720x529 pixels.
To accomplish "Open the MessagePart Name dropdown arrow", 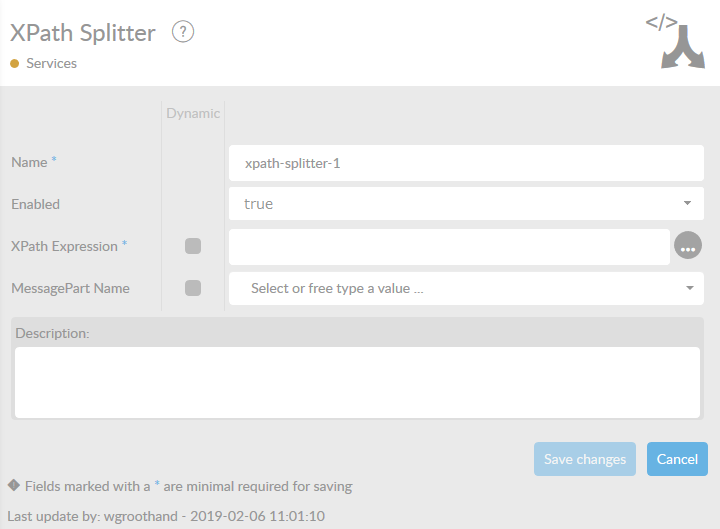I will 689,288.
